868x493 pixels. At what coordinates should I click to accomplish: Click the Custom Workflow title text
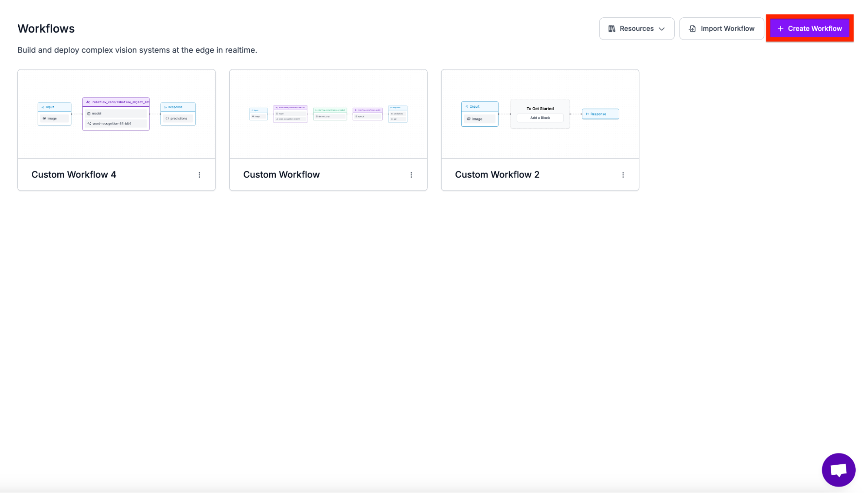click(281, 174)
